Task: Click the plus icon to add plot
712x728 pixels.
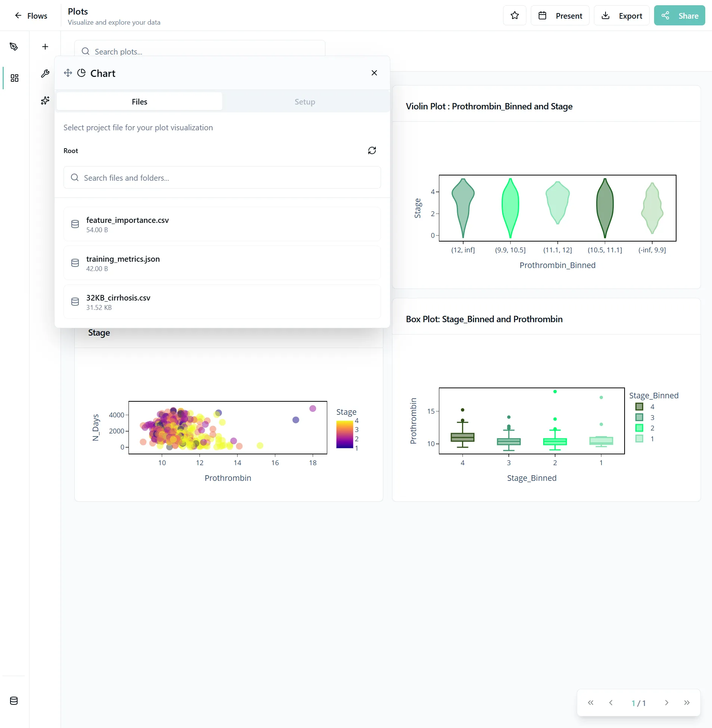Action: click(45, 47)
